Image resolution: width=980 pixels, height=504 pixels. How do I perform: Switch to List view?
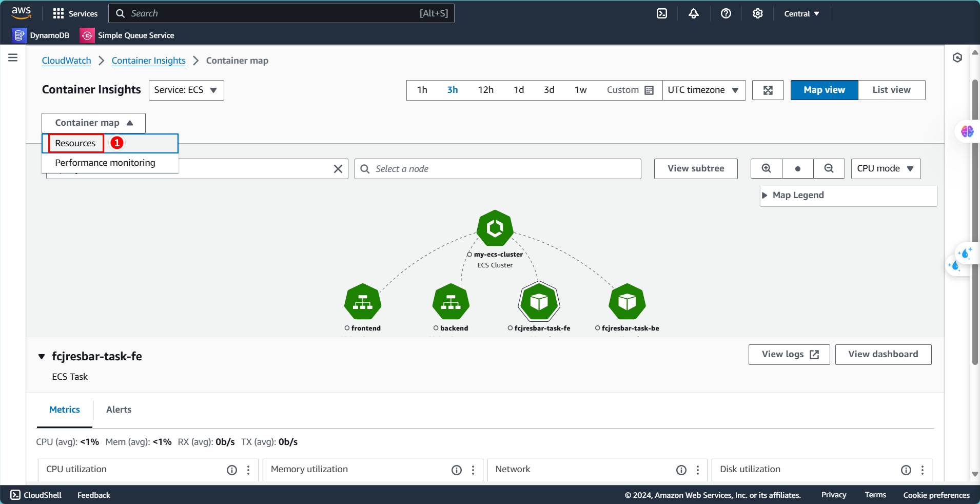pyautogui.click(x=892, y=90)
